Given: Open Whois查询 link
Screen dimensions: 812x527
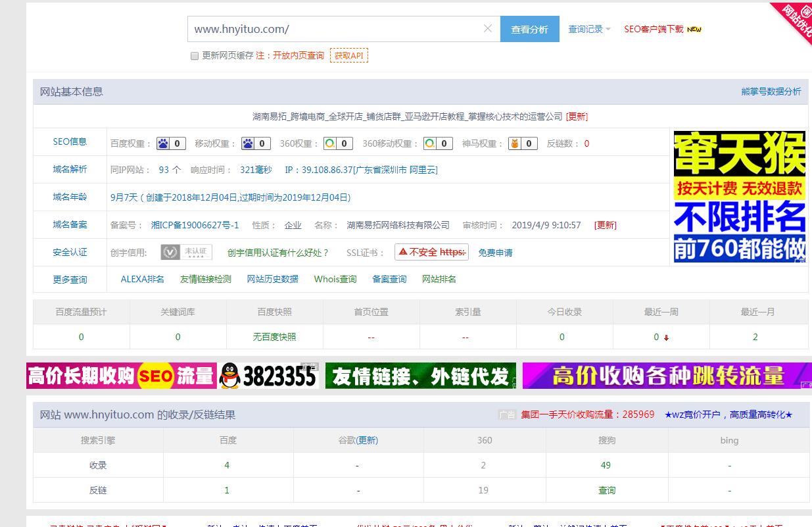Looking at the screenshot, I should point(335,279).
